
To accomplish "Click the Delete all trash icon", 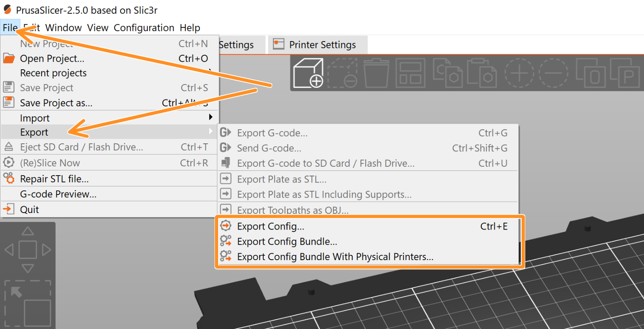I will [376, 73].
